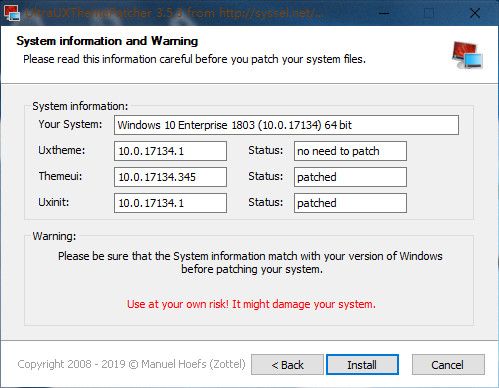Click the Themeui version field 10.0.17134.345

tap(170, 177)
